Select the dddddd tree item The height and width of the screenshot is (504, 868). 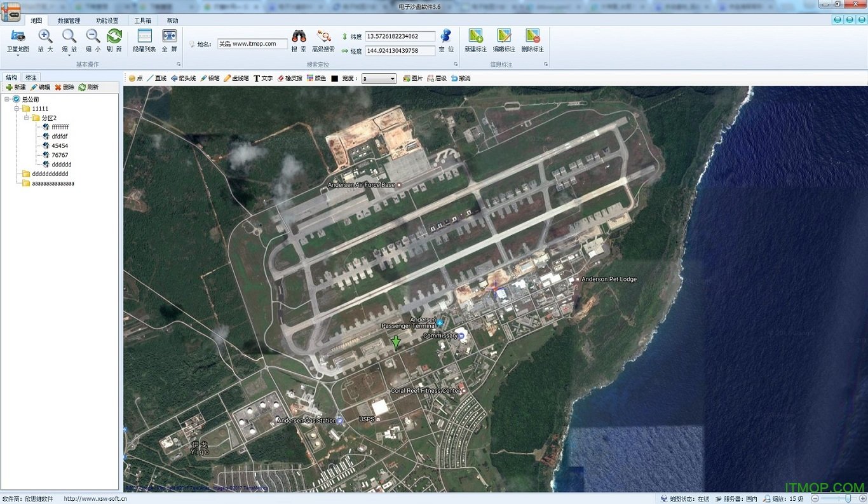[x=57, y=164]
